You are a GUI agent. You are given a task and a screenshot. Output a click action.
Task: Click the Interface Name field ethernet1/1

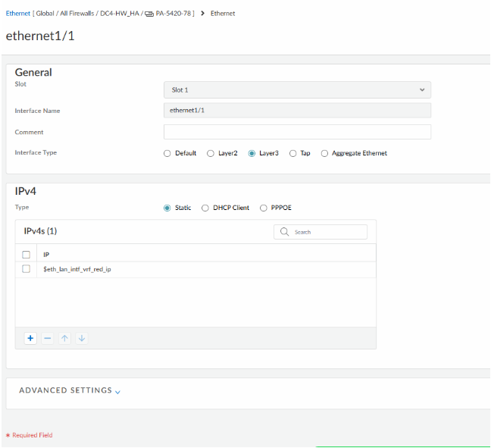click(x=297, y=110)
